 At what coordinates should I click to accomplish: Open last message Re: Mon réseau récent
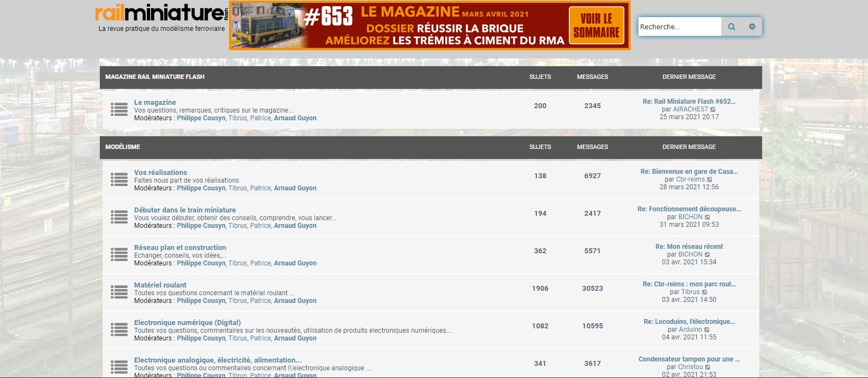pyautogui.click(x=689, y=247)
